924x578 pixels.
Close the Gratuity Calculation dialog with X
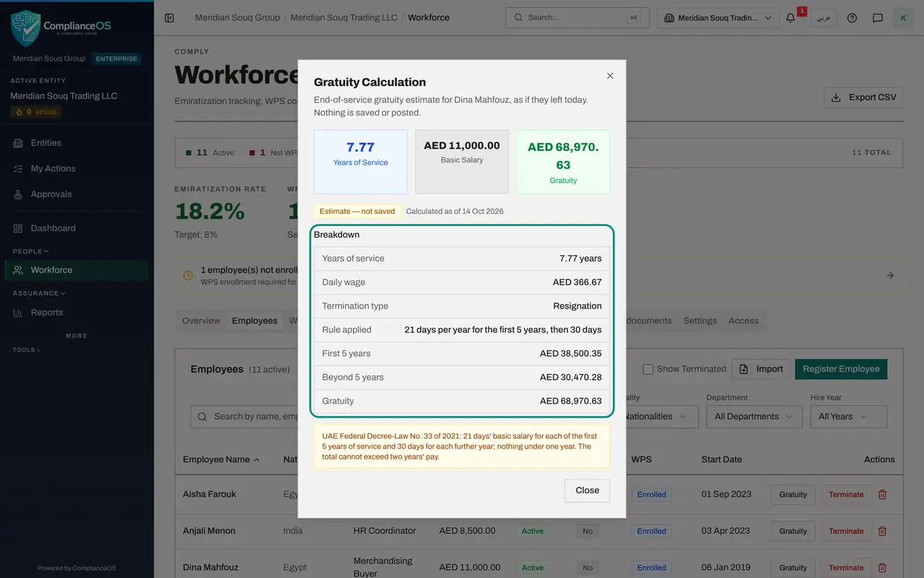(x=610, y=76)
